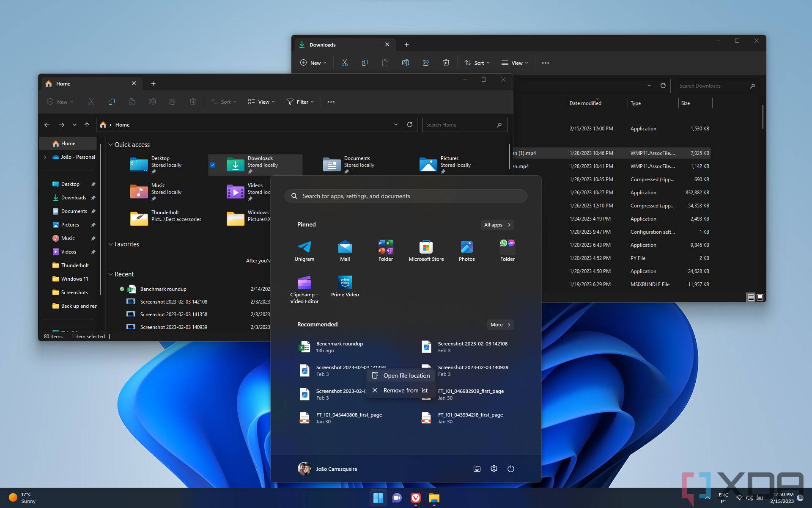The width and height of the screenshot is (812, 508).
Task: Collapse the Quick access section
Action: click(x=111, y=145)
